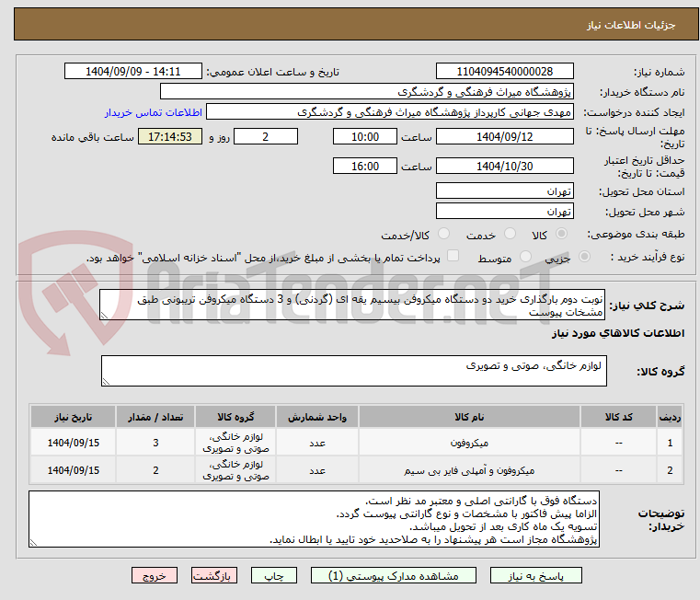Open 'مشاهده مدارک پیوستی (1)' attachments
This screenshot has width=700, height=600.
(394, 575)
